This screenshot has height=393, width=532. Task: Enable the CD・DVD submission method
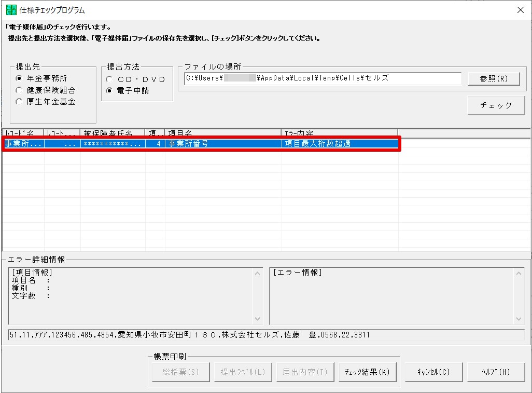tap(109, 79)
